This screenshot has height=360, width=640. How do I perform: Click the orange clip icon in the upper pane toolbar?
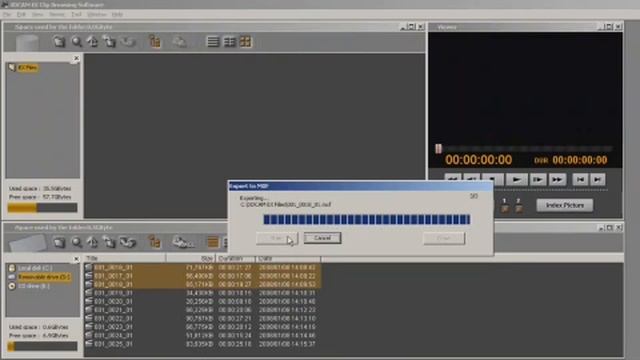(x=155, y=42)
